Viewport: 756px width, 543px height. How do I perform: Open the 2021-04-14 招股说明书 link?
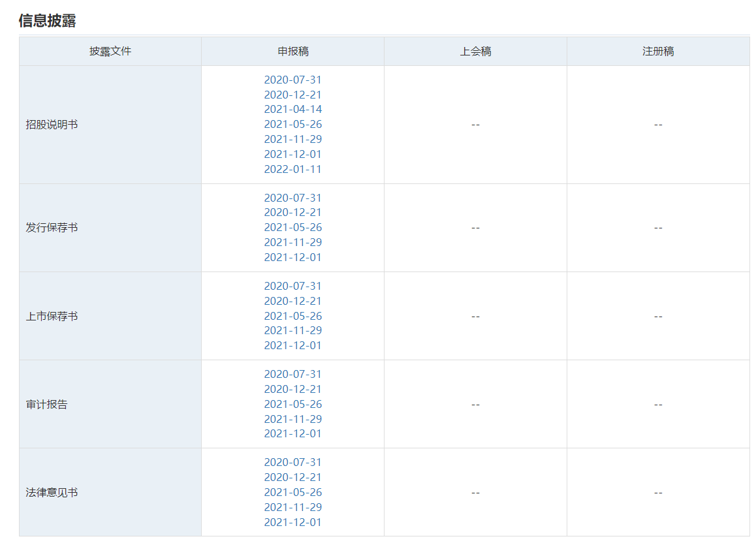pyautogui.click(x=292, y=109)
